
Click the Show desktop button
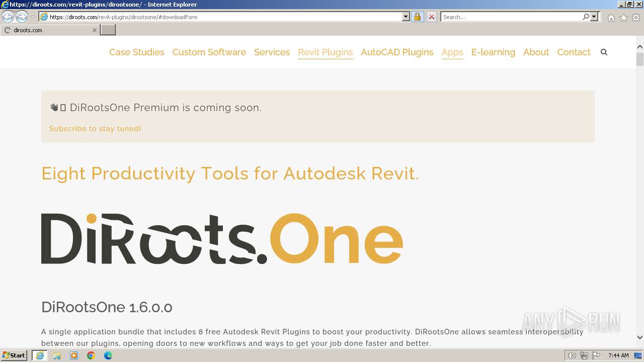638,355
